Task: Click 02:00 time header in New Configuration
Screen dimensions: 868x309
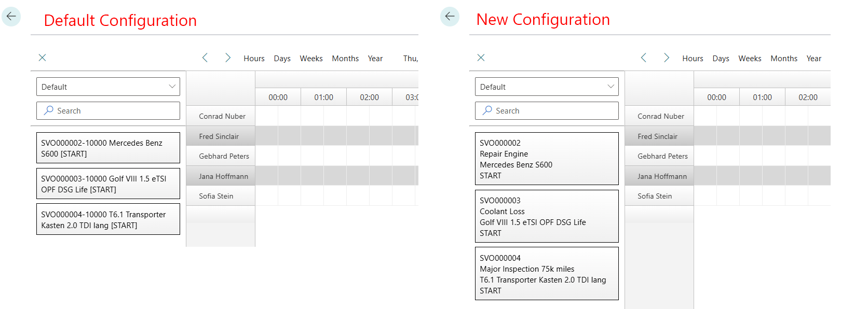Action: [x=808, y=97]
